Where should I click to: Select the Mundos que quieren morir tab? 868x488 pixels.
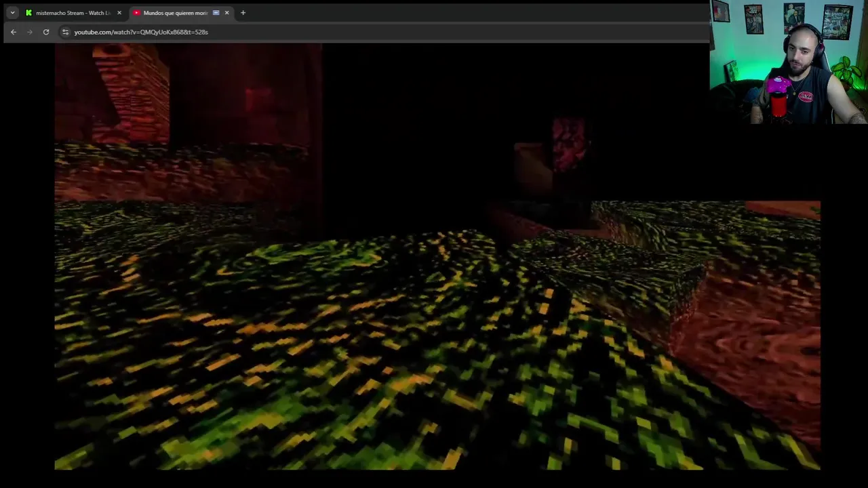tap(180, 13)
